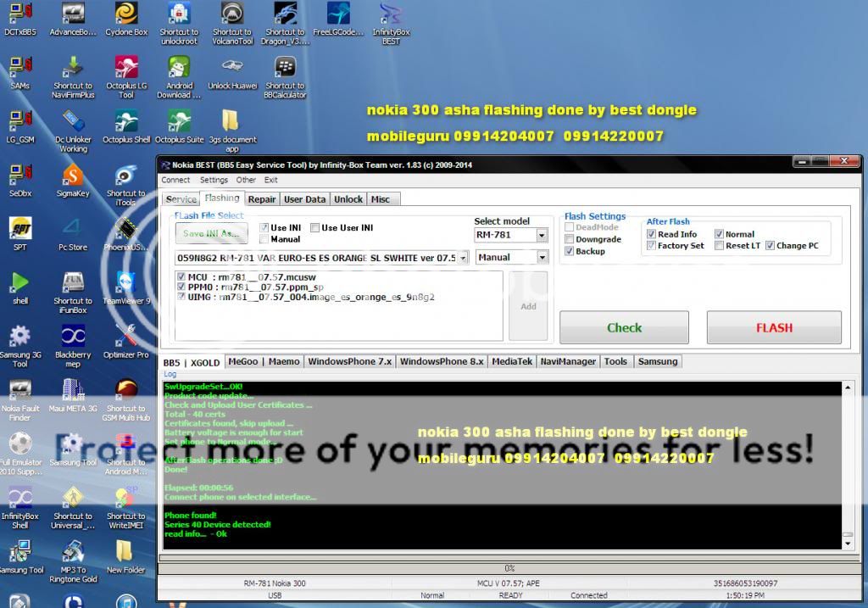Open the Pc Store desktop icon
Viewport: 868px width, 608px height.
point(73,234)
